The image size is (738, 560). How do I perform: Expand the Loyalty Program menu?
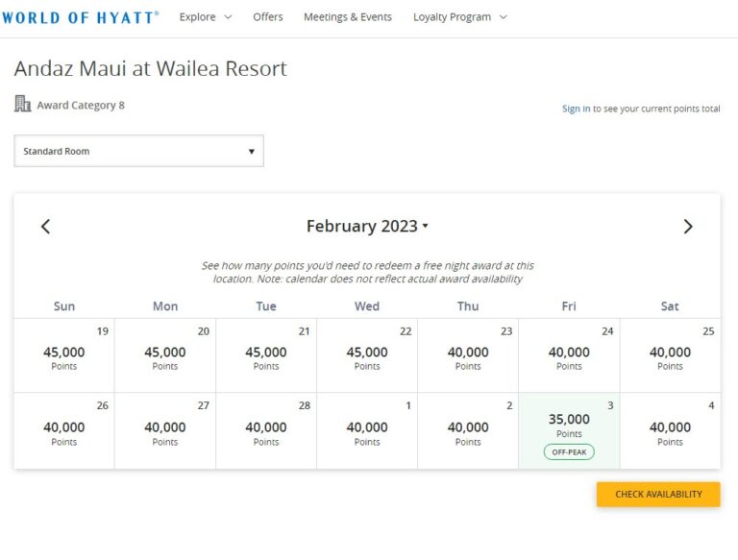click(x=460, y=17)
